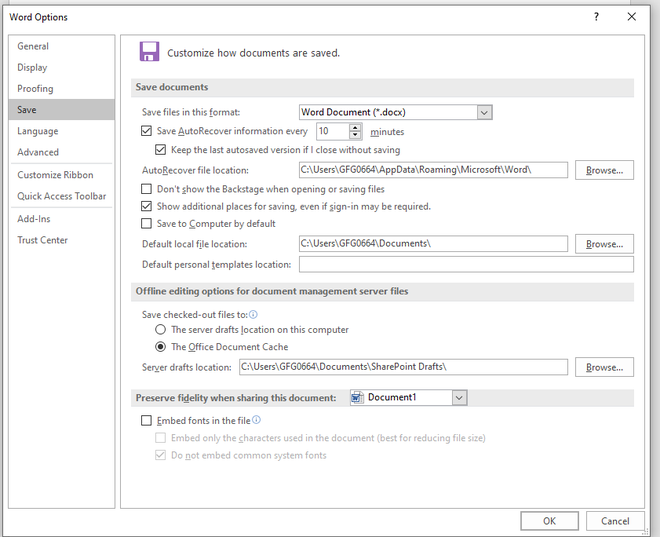Toggle Save AutoRecover information checkbox
The image size is (660, 537).
(x=148, y=132)
